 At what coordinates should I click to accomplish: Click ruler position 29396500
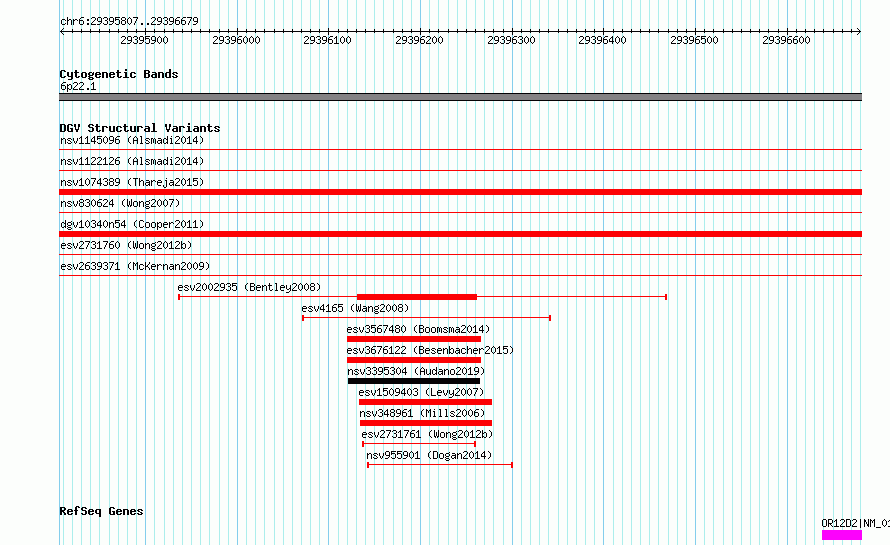coord(695,40)
